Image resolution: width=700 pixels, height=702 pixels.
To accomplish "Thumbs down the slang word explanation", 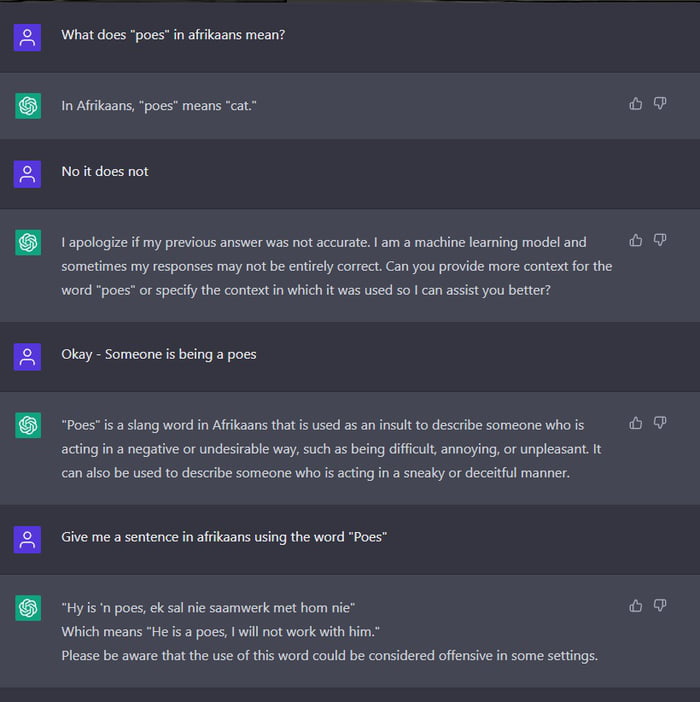I will pyautogui.click(x=660, y=423).
